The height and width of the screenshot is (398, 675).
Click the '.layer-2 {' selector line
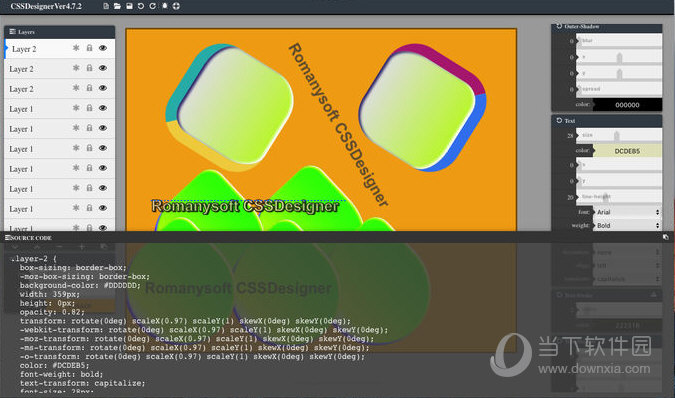tap(34, 259)
